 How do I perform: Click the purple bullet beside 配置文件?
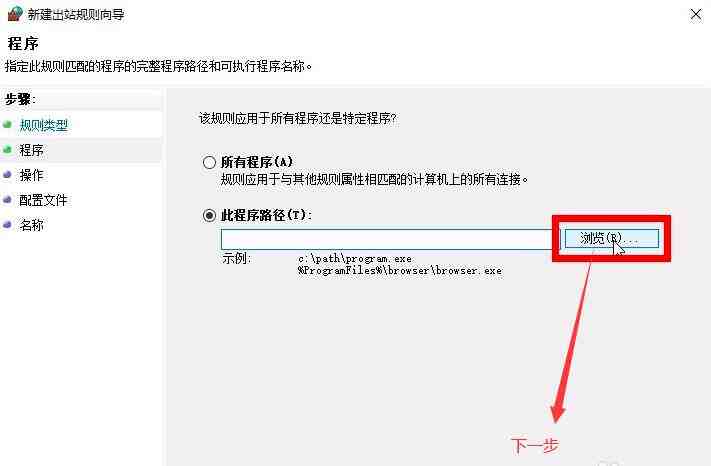click(x=7, y=199)
